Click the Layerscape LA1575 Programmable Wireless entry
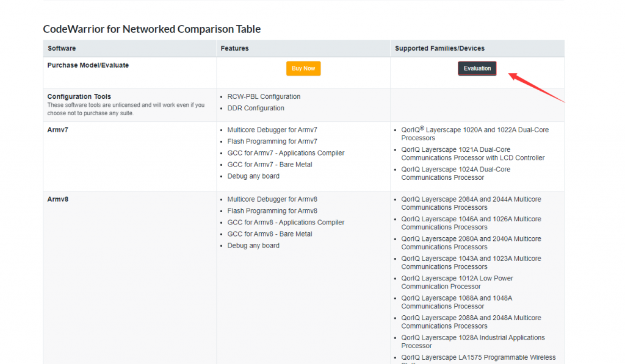 [479, 359]
